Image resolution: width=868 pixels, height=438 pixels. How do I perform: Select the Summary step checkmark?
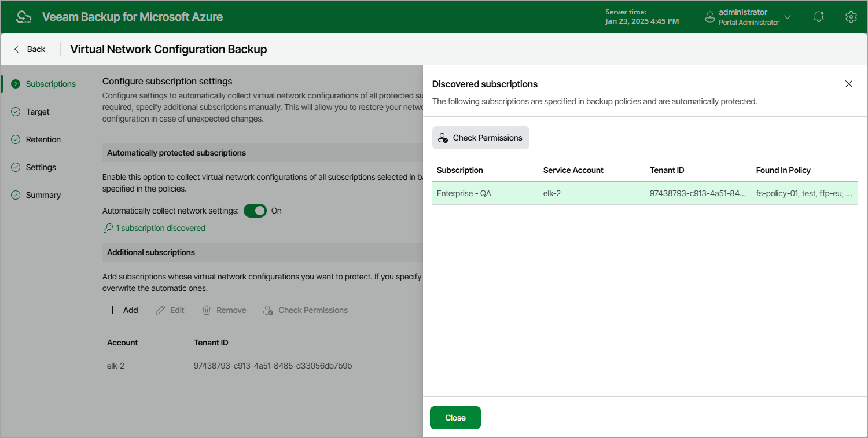point(15,195)
